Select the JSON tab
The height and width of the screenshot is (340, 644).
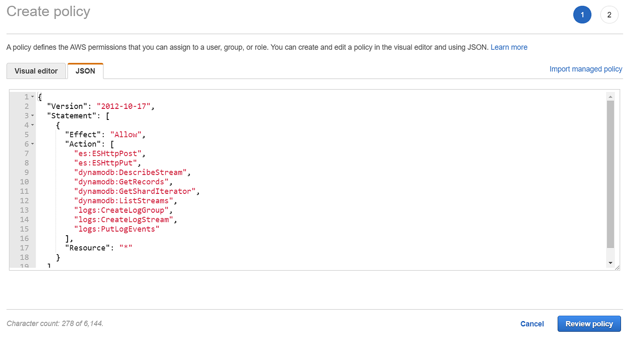pos(86,71)
